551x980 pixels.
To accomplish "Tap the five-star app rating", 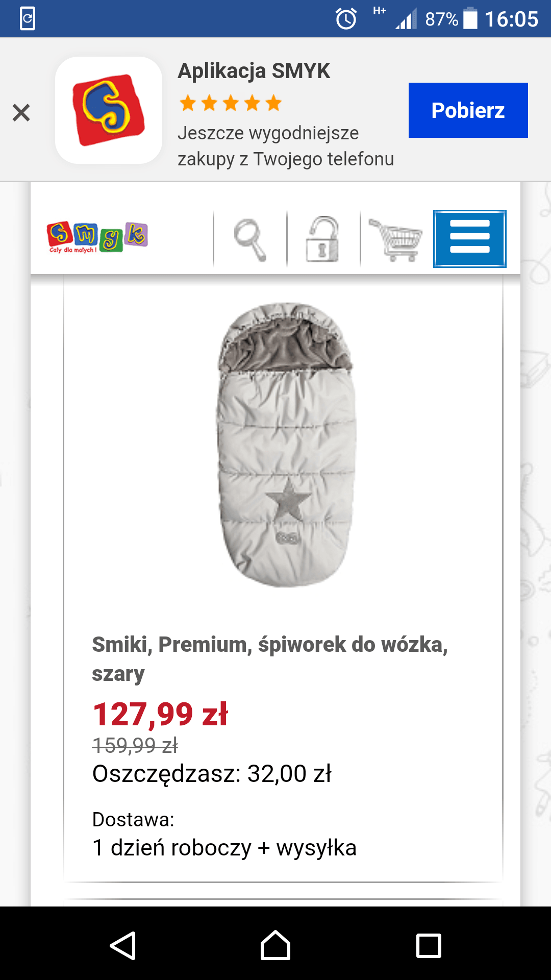I will [x=231, y=103].
